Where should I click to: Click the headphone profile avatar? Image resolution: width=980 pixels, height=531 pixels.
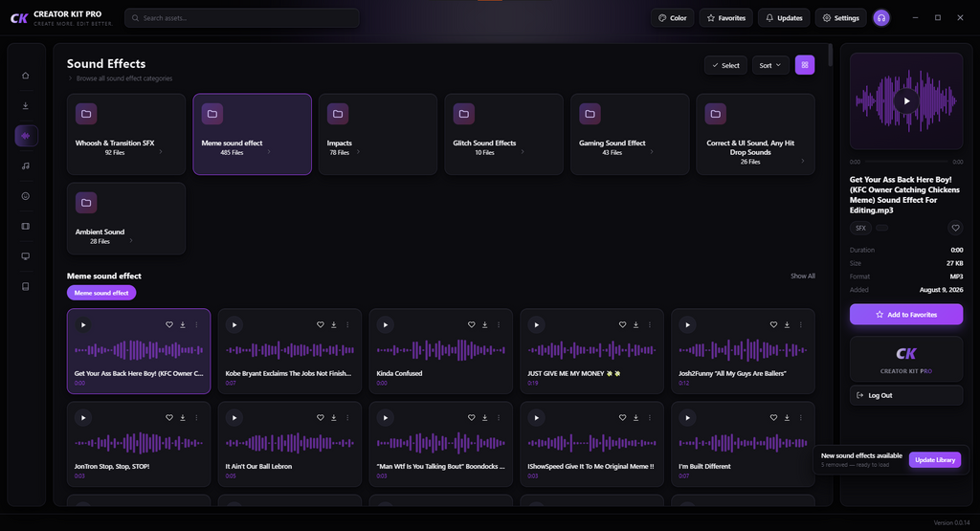(881, 18)
